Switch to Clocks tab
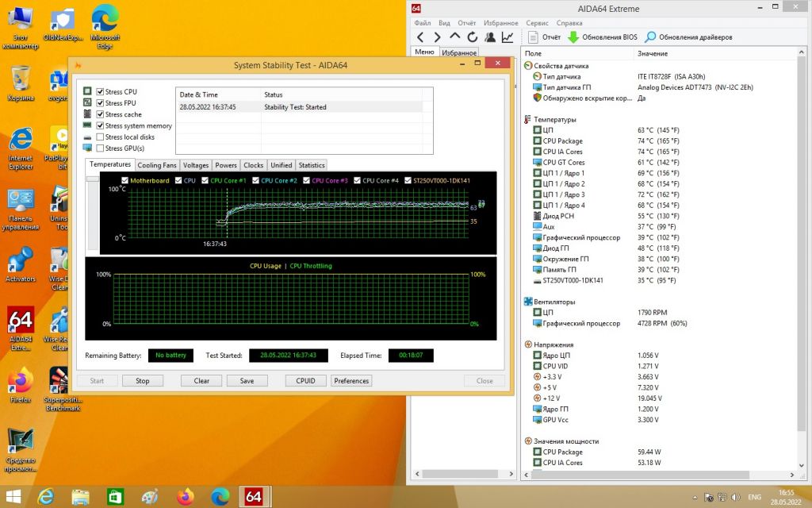This screenshot has height=508, width=812. (x=253, y=165)
